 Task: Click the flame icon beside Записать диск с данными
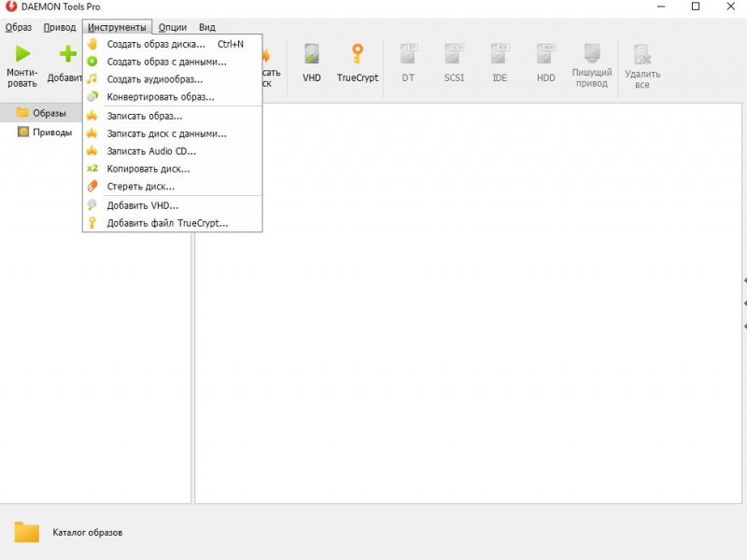tap(92, 133)
